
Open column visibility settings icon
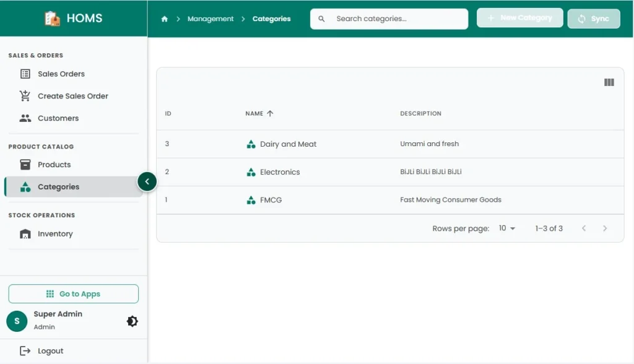click(x=609, y=82)
